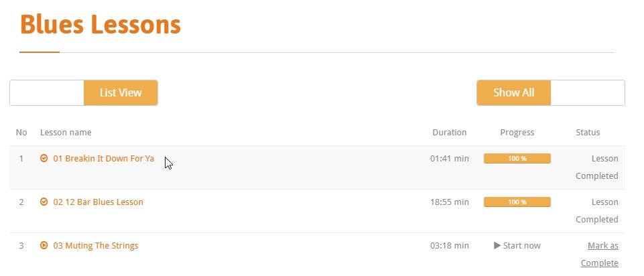Open 03 Muting The Strings lesson
Image resolution: width=644 pixels, height=276 pixels.
point(95,246)
